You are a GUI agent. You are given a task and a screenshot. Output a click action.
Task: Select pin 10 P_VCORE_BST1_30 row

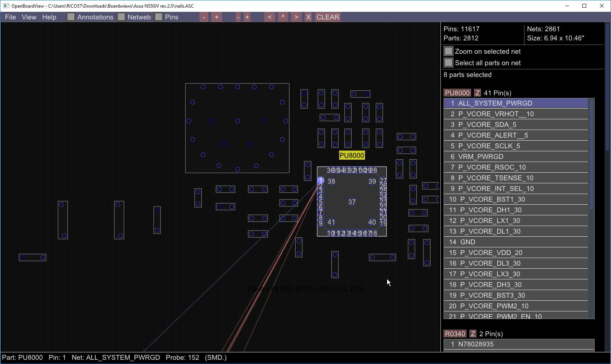pyautogui.click(x=516, y=199)
